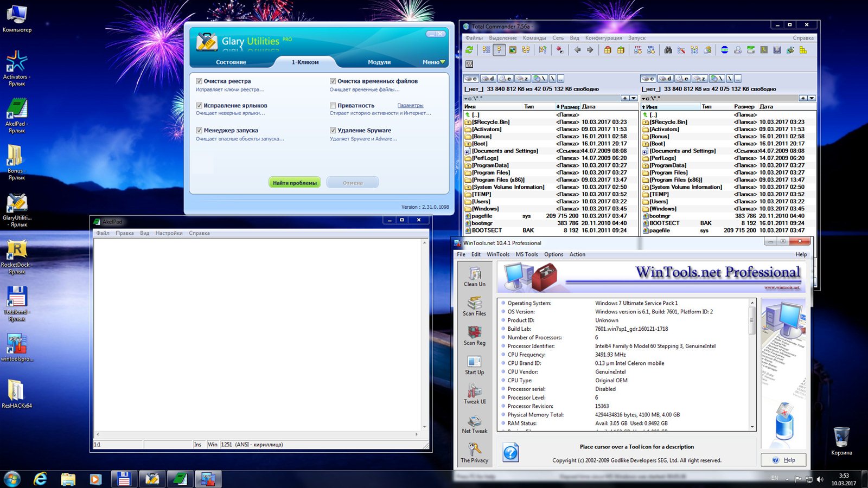Click the refresh icon in Total Commander toolbar

tap(469, 50)
